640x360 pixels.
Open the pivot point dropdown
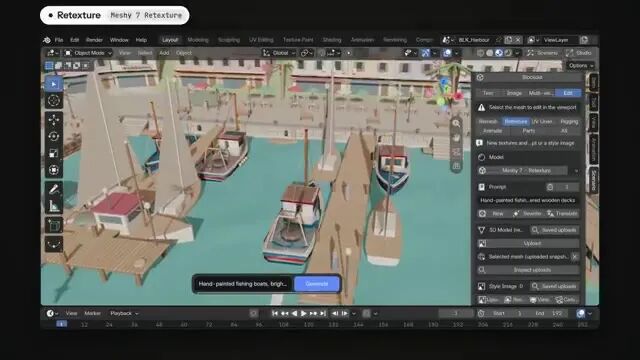[x=307, y=53]
